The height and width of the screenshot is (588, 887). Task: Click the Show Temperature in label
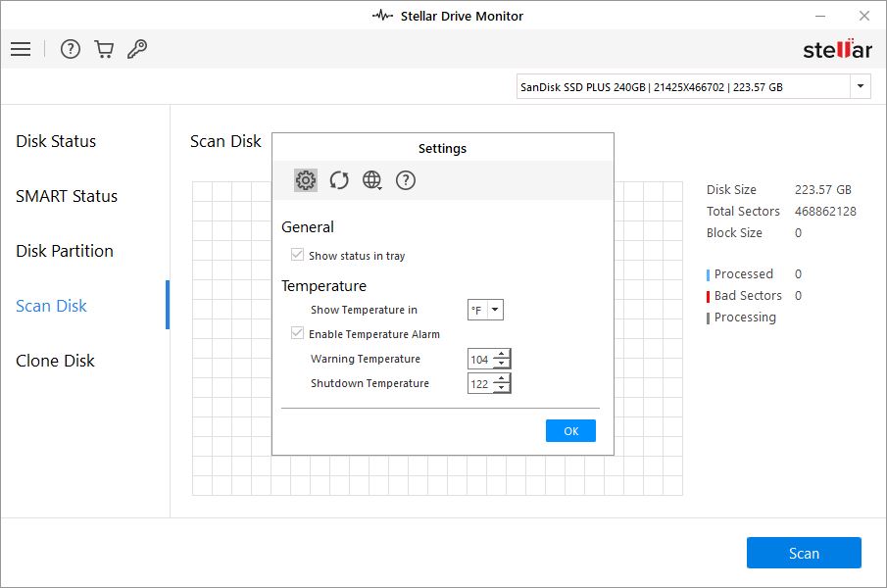point(364,310)
